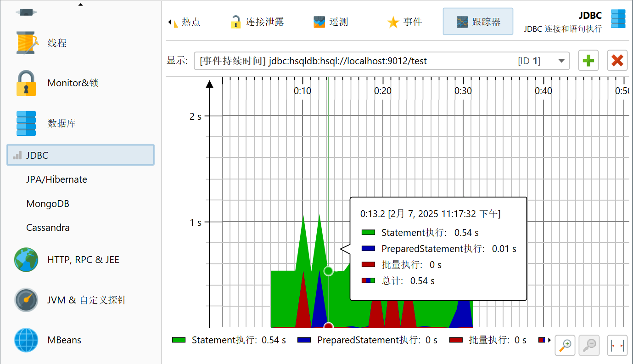
Task: Click the 0:30 time axis label
Action: coord(463,91)
